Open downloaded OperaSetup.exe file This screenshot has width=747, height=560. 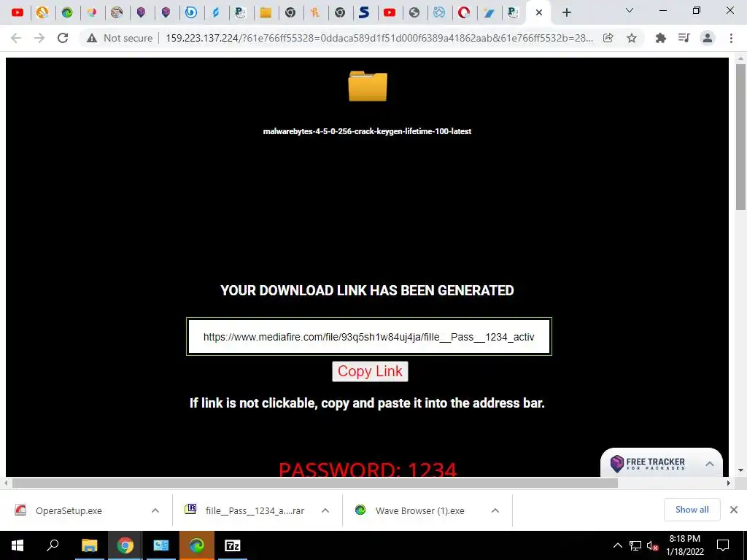(x=69, y=510)
